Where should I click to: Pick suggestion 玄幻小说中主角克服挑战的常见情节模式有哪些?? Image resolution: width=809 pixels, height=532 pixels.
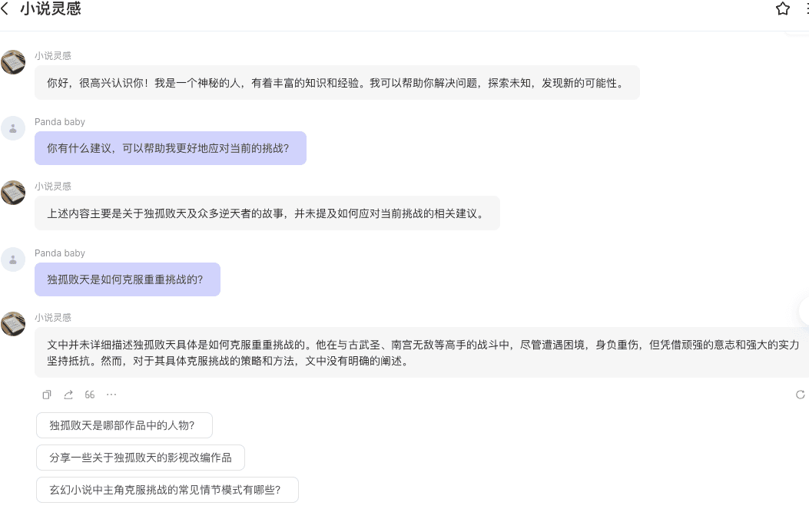(x=167, y=490)
